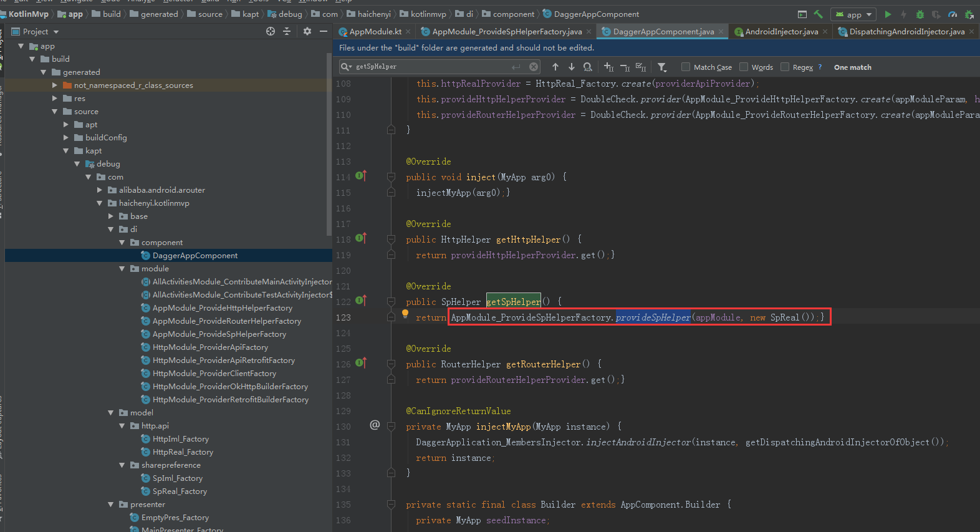Click the Apply Changes lightning icon
This screenshot has width=980, height=532.
[903, 14]
